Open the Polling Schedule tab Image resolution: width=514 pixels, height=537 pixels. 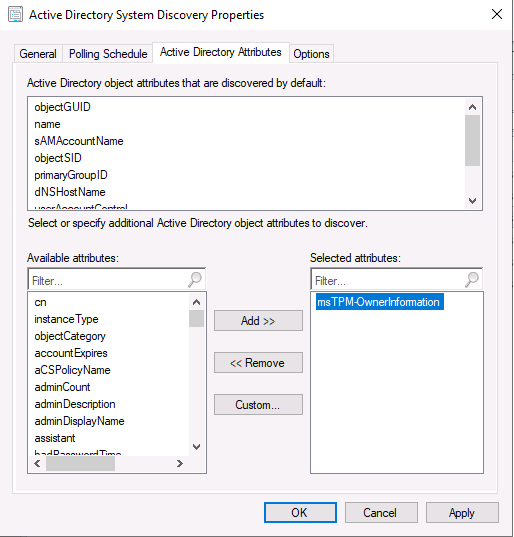[x=108, y=54]
